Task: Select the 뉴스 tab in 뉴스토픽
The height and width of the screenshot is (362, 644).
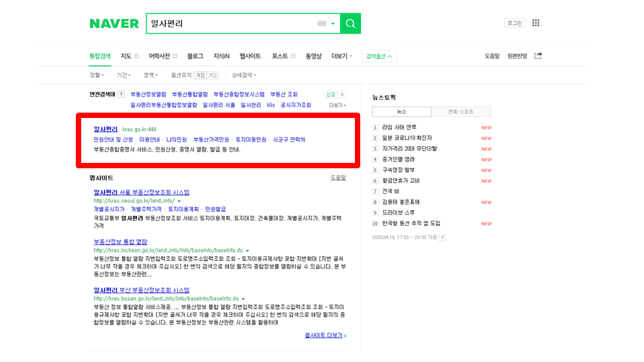Action: [x=402, y=112]
